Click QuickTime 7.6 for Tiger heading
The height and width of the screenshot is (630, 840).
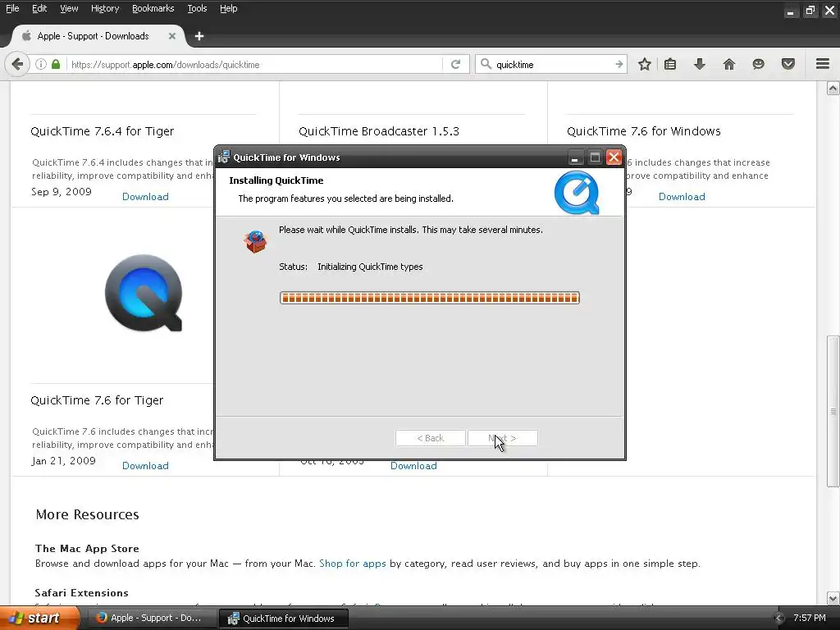pos(97,400)
